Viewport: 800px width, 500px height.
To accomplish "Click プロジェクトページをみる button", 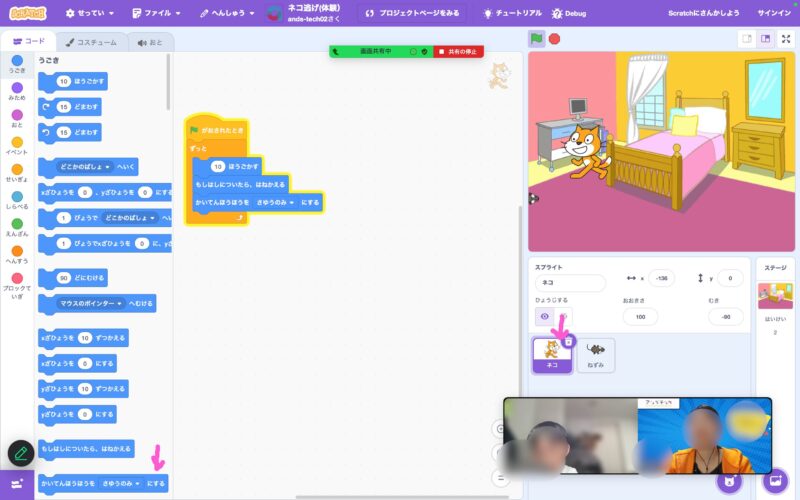I will coord(412,14).
